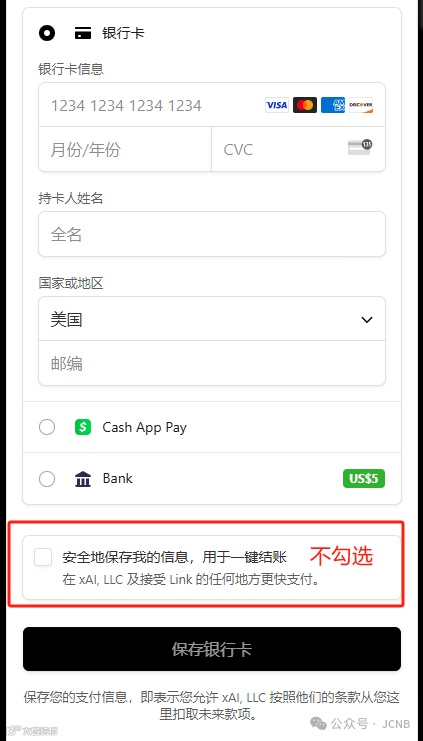Click the Bank building icon

click(83, 479)
